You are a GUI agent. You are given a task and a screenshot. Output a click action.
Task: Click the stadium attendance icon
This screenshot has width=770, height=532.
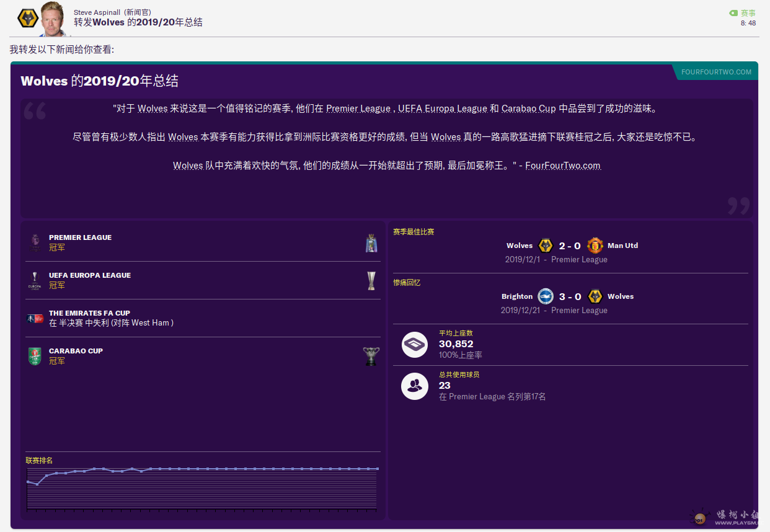pos(415,345)
